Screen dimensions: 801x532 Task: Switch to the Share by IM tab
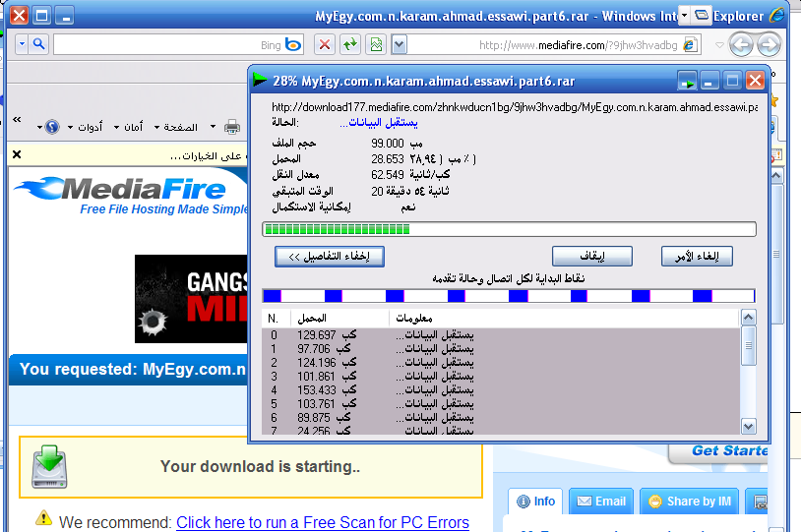click(689, 502)
